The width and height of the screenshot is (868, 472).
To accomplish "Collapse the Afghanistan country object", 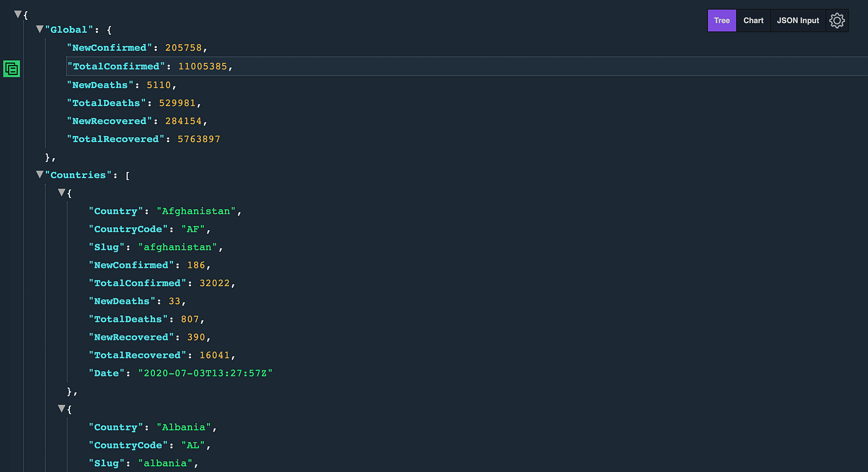I will click(62, 192).
